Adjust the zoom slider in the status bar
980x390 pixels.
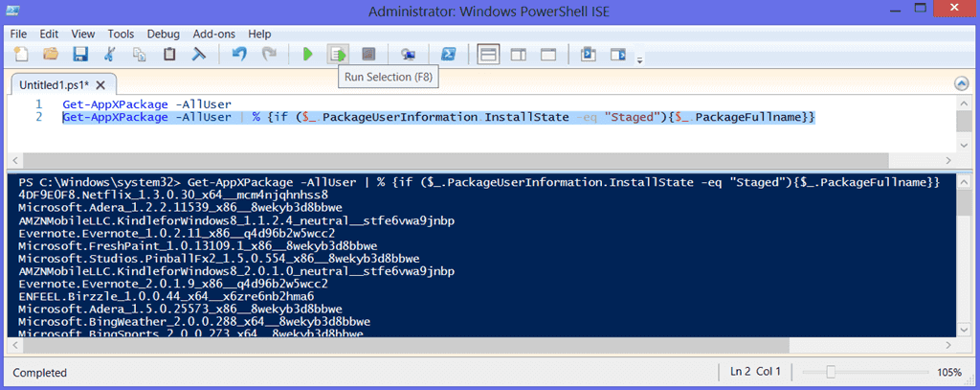[x=831, y=373]
